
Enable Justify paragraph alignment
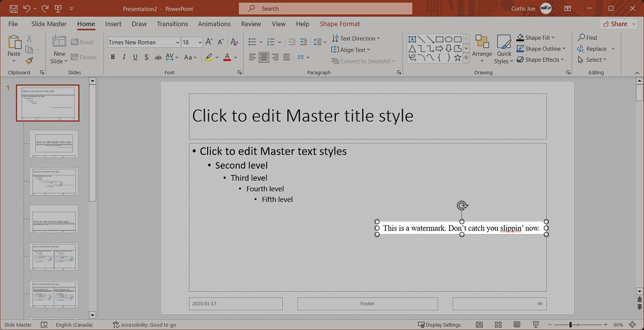[x=287, y=57]
